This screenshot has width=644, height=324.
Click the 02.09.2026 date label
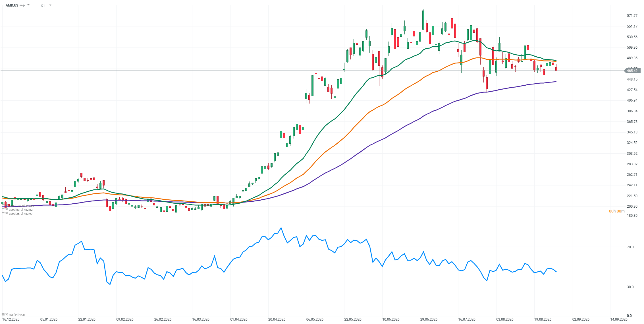(581, 319)
